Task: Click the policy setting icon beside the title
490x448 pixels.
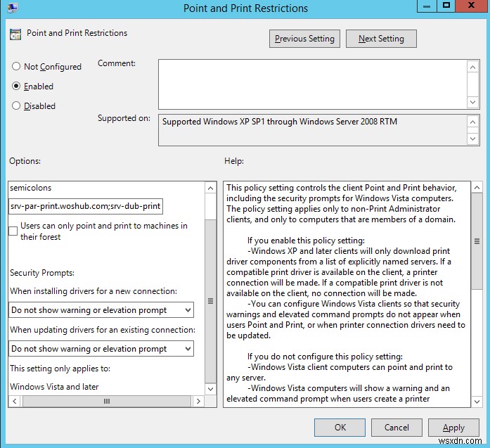Action: tap(15, 34)
